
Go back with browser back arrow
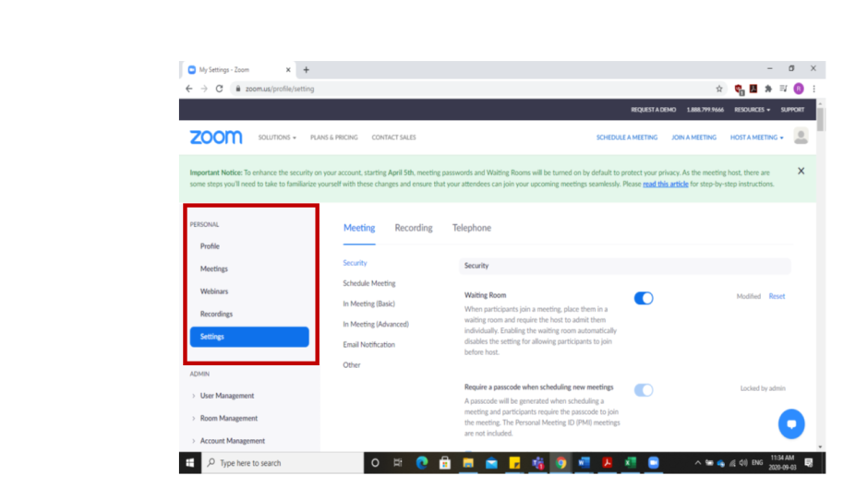click(189, 89)
